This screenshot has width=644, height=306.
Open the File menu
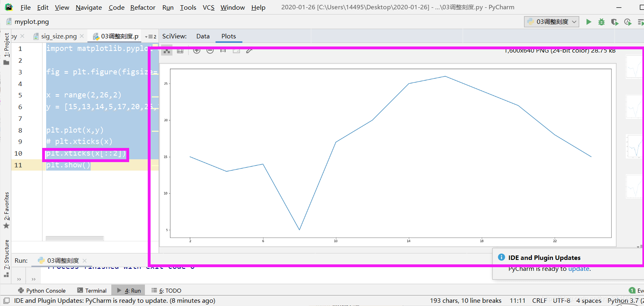pyautogui.click(x=26, y=7)
